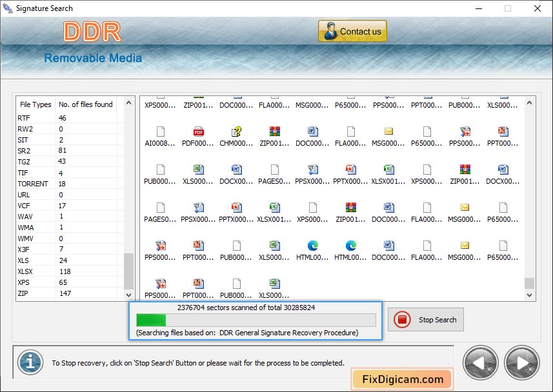Viewport: 553px width, 392px height.
Task: Select DOCX00 file right after ZIP001
Action: pos(503,170)
